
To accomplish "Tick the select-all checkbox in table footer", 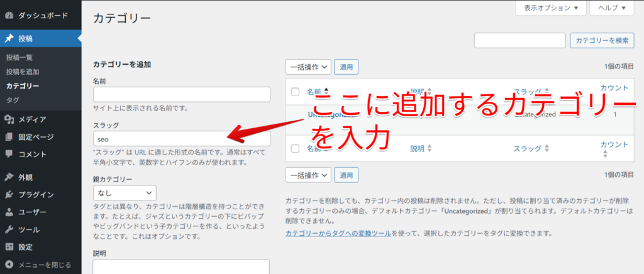I will pyautogui.click(x=296, y=149).
